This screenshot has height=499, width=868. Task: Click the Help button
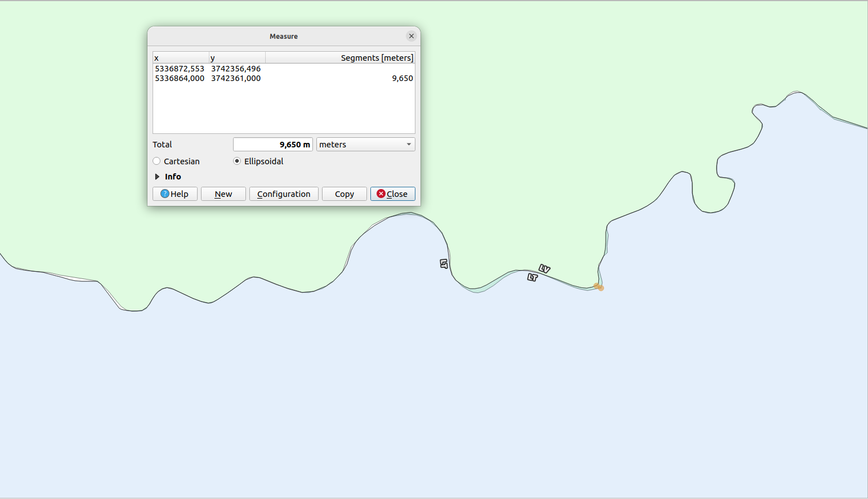click(175, 194)
